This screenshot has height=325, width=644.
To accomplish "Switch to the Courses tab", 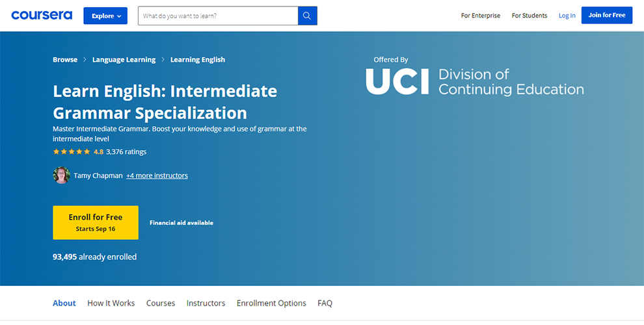I will click(161, 304).
